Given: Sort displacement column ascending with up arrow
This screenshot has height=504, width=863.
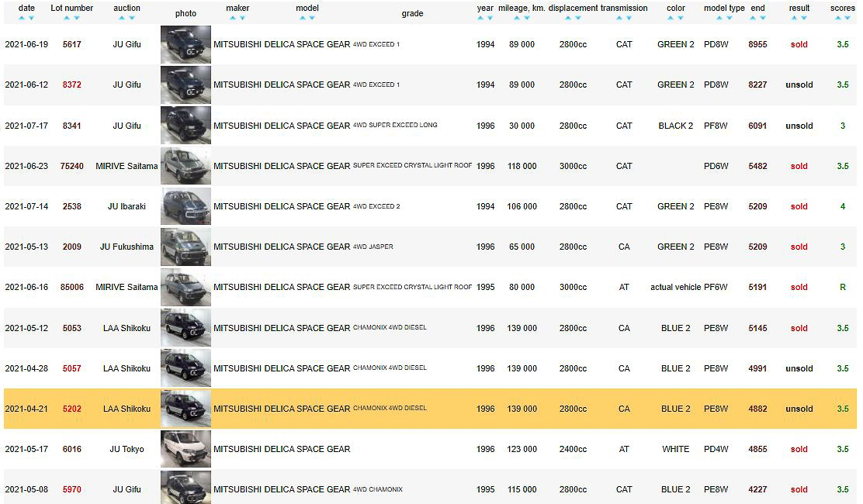Looking at the screenshot, I should pos(567,18).
